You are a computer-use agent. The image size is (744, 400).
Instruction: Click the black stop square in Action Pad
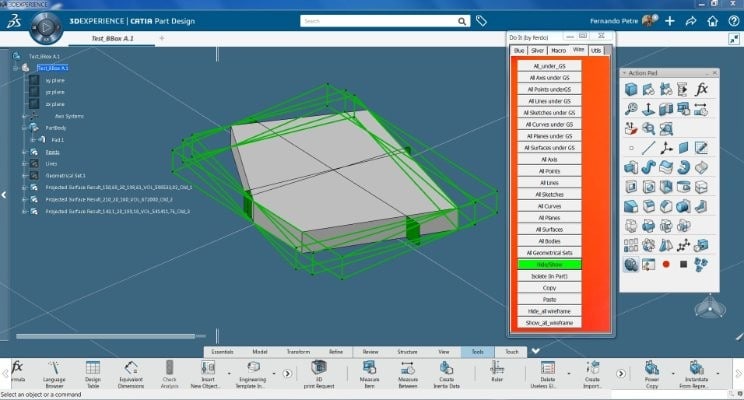pos(683,264)
